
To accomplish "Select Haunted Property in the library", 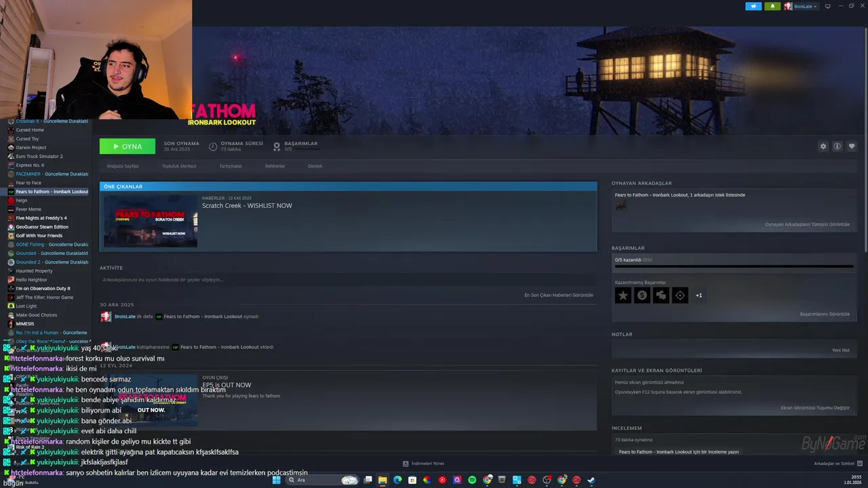I will click(x=34, y=271).
